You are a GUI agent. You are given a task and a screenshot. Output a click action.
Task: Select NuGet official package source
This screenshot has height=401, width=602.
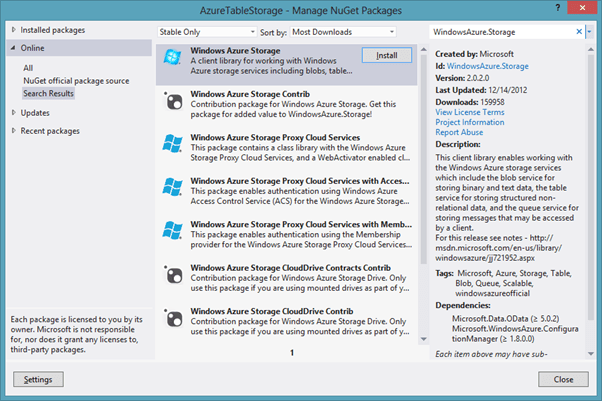point(78,80)
